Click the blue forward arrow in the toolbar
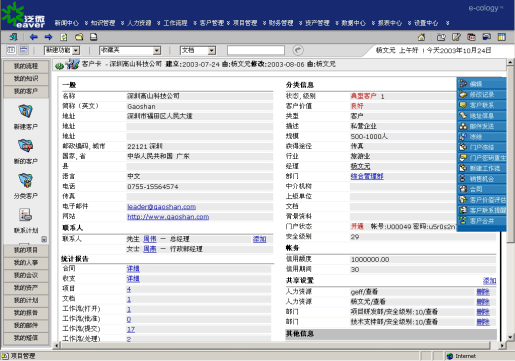The image size is (515, 361). [x=48, y=37]
